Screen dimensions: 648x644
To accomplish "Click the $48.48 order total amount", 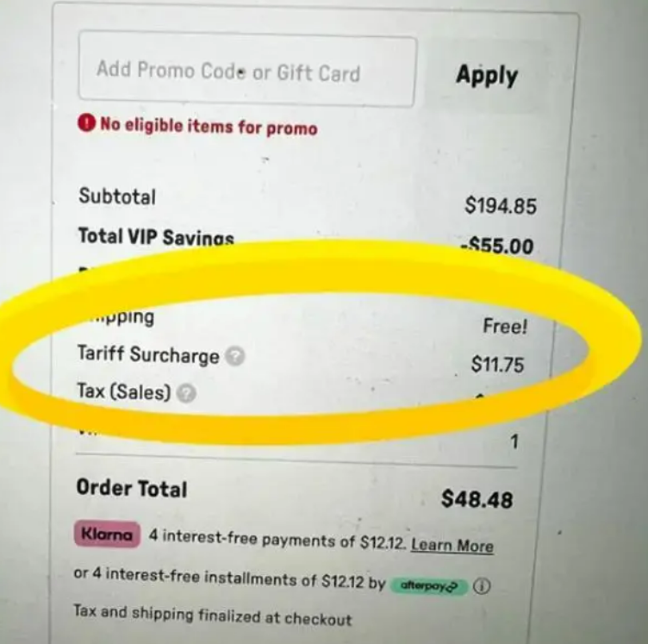I will click(x=477, y=499).
